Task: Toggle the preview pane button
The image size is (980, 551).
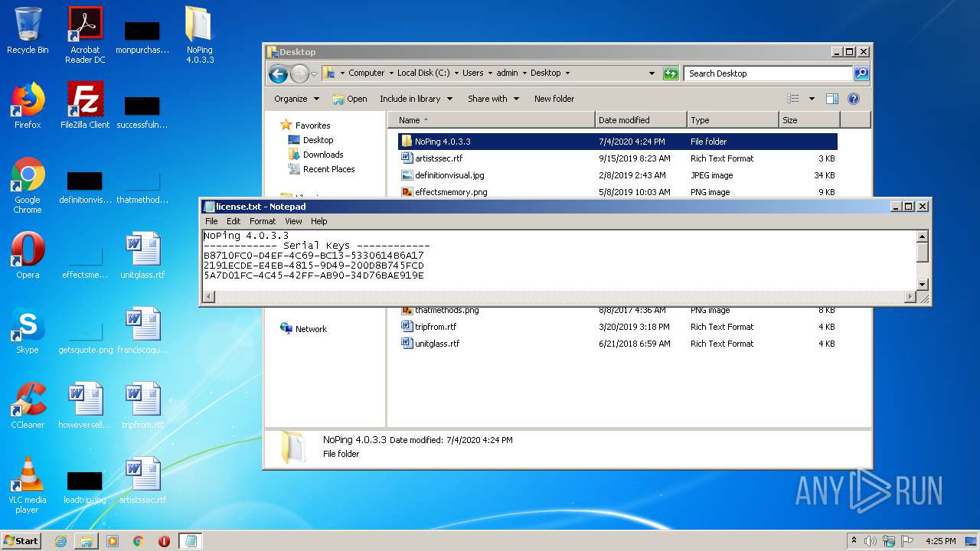Action: (x=832, y=99)
